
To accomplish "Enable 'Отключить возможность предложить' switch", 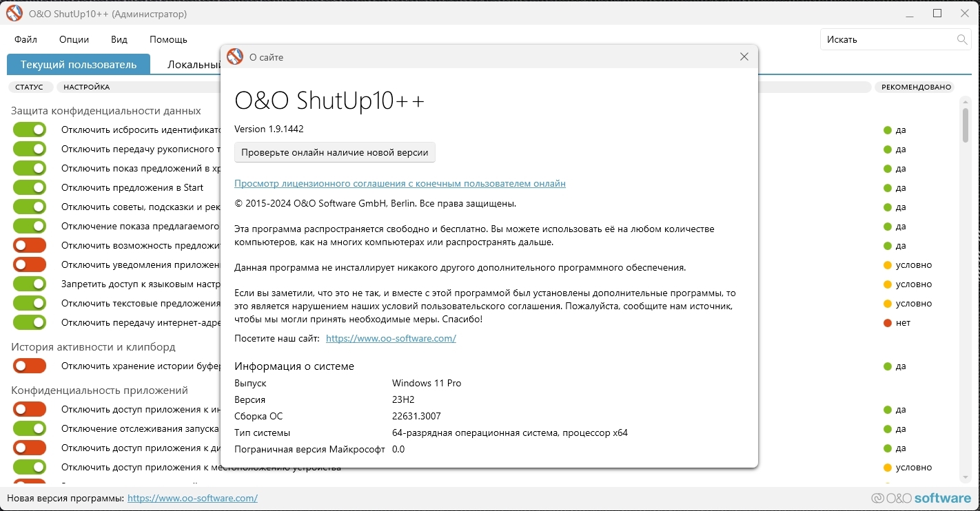I will (x=30, y=245).
